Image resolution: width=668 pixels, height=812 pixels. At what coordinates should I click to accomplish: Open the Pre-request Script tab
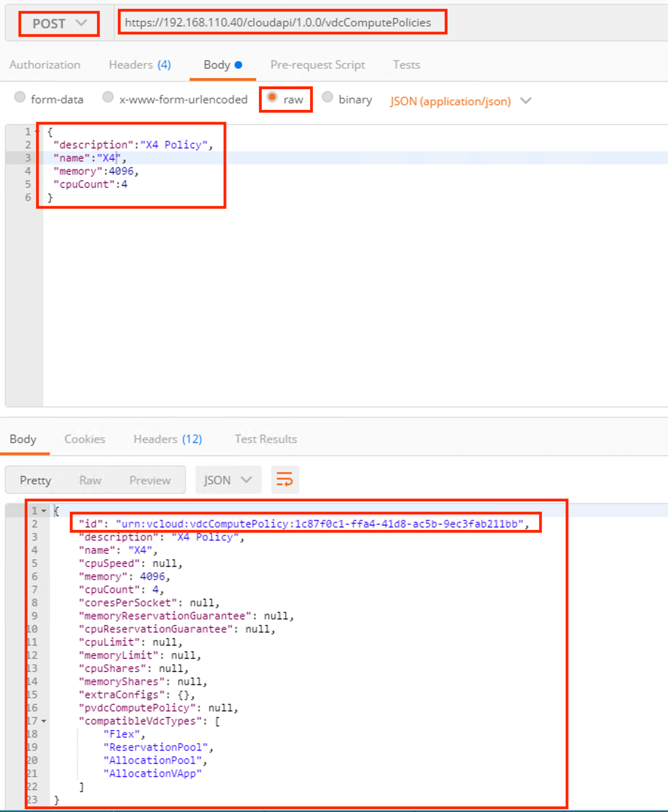318,65
